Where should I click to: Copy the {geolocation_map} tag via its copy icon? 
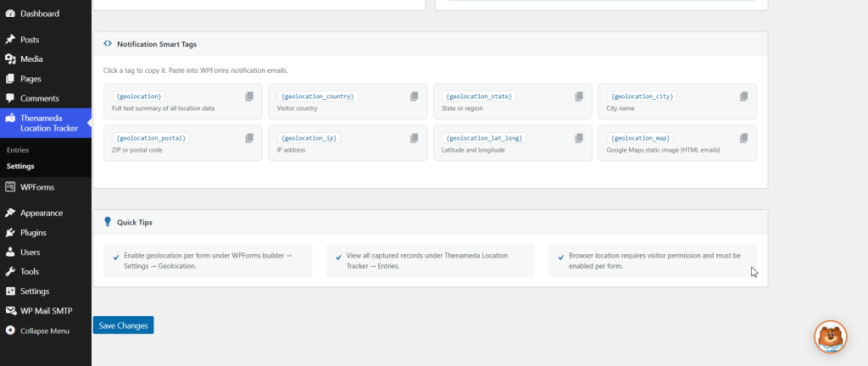(744, 137)
